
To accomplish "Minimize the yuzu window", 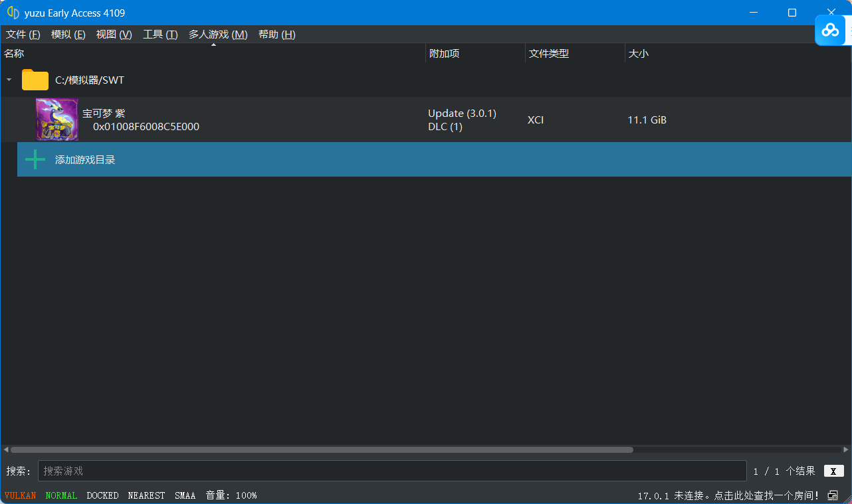I will tap(754, 13).
